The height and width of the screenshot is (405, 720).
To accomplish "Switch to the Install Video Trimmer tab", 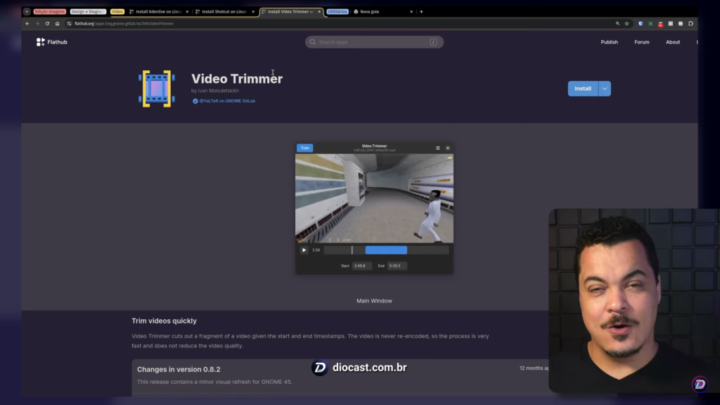I will coord(288,12).
